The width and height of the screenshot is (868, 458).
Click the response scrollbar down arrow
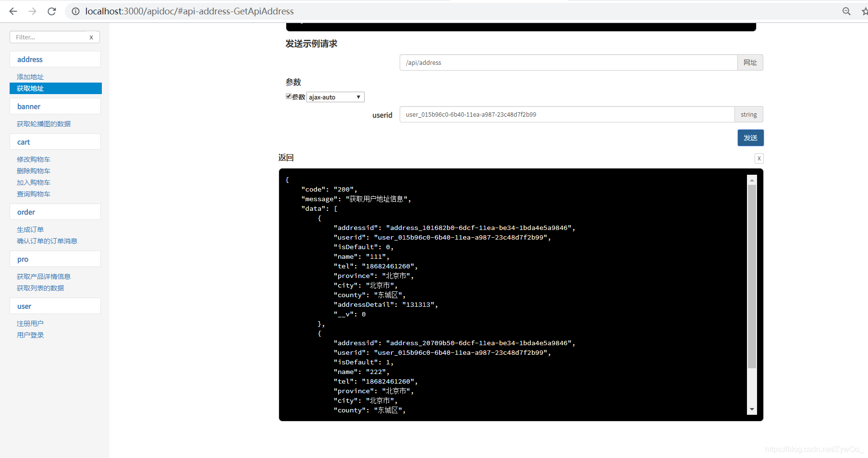[752, 410]
